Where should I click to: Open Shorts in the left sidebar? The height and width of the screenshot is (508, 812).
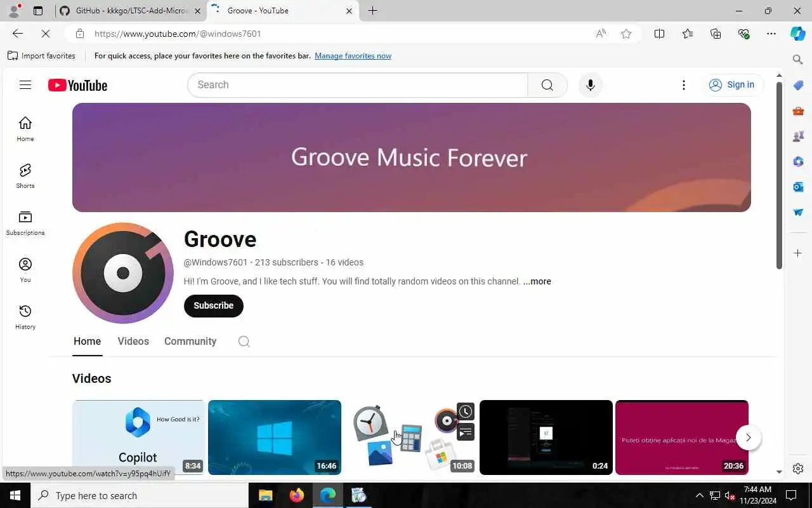[x=25, y=176]
